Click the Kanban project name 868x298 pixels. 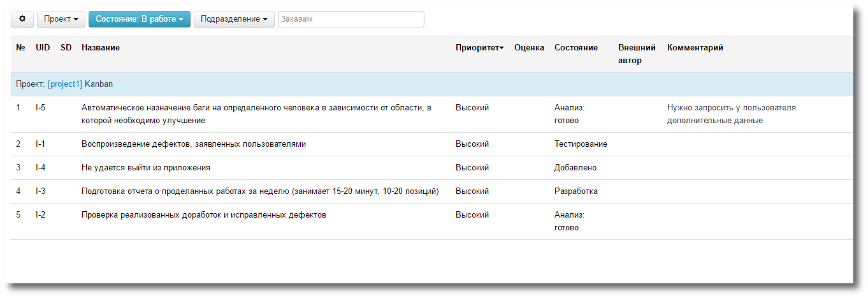[99, 84]
